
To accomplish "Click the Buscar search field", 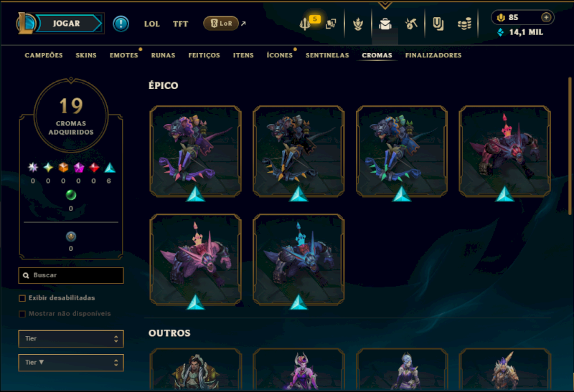I will [x=71, y=275].
